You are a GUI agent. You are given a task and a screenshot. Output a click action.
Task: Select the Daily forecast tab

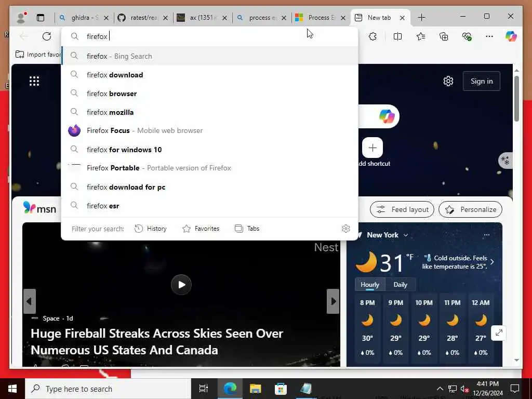pyautogui.click(x=401, y=285)
